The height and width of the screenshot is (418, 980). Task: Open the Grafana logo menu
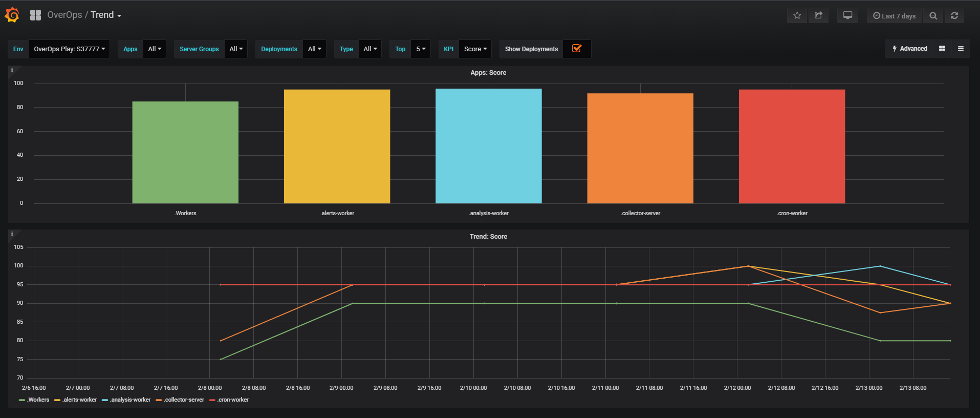12,15
